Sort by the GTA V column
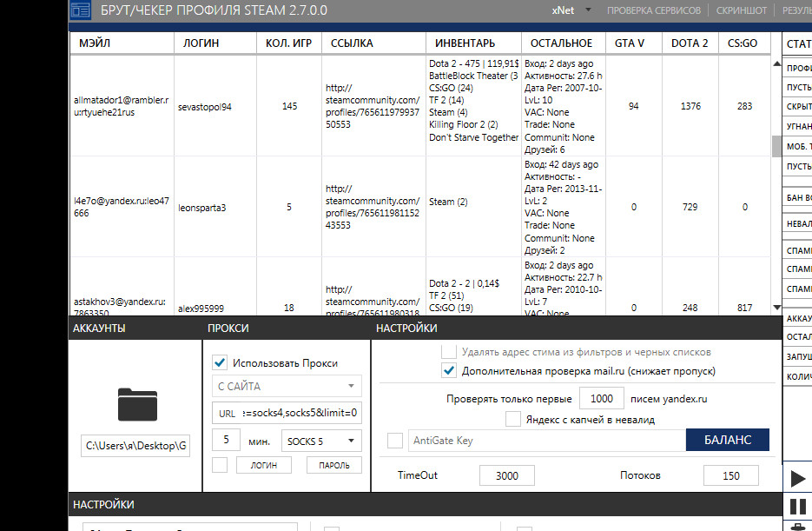812x531 pixels. [x=634, y=43]
